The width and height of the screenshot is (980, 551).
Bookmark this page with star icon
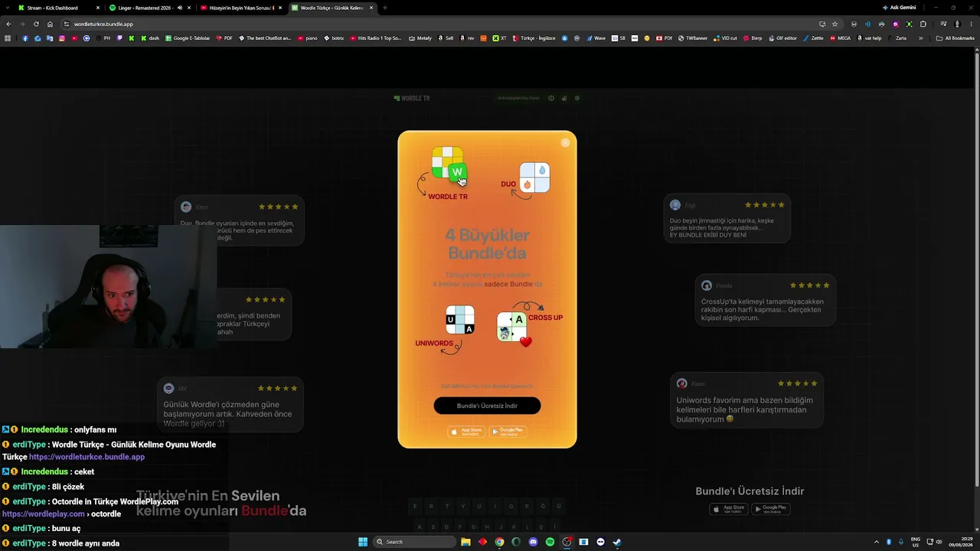835,24
